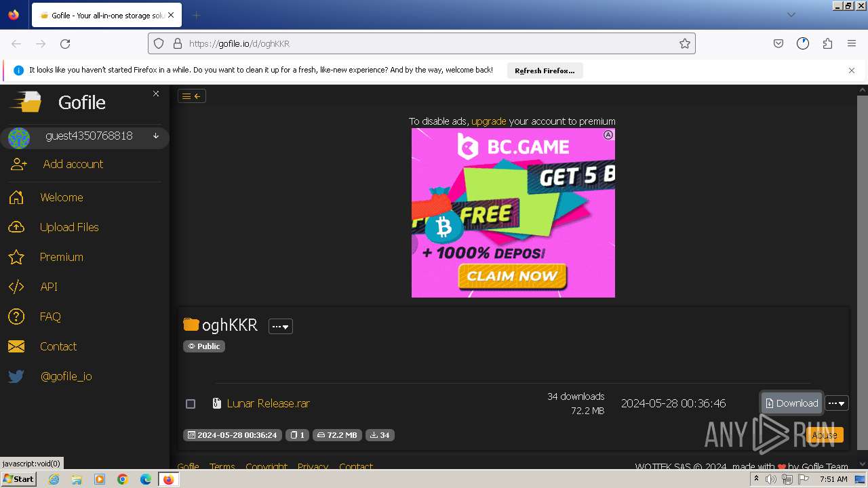The height and width of the screenshot is (488, 868).
Task: Click the browser Forward arrow
Action: click(41, 43)
